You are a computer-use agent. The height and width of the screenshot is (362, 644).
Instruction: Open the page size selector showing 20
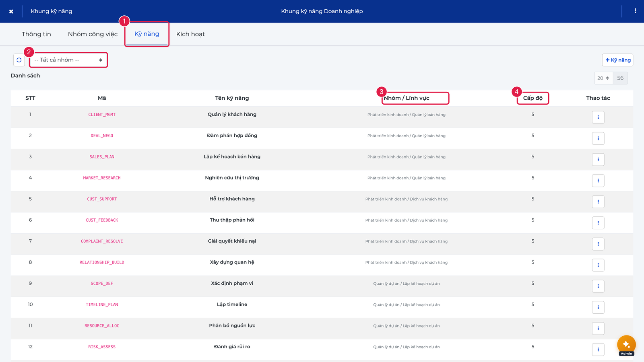[x=603, y=78]
